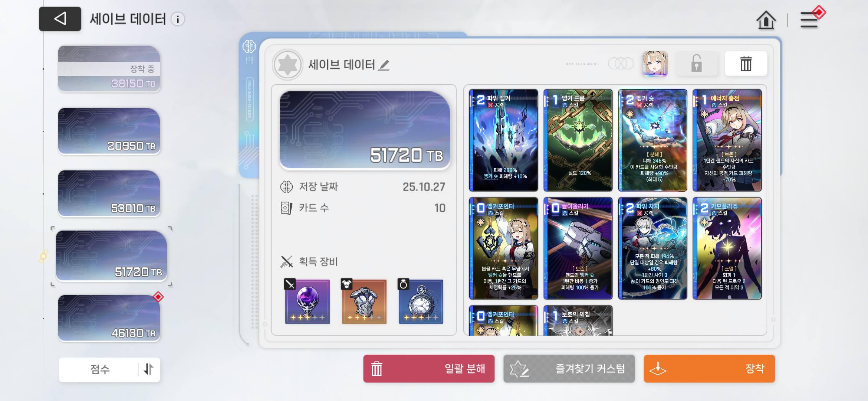Screen dimensions: 868x401
Task: Go back with the arrow button
Action: tap(60, 19)
